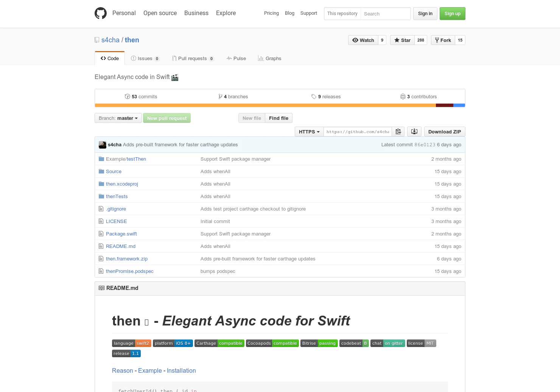Open the Support link

(309, 13)
